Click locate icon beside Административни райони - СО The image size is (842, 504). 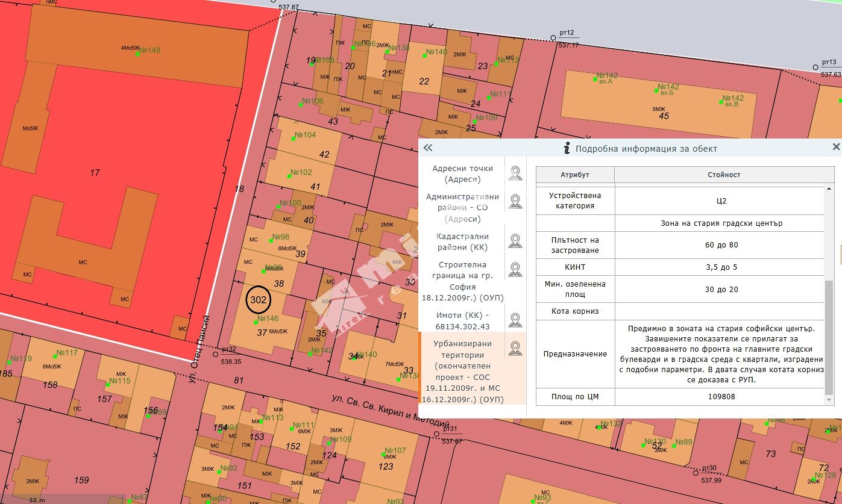[x=515, y=202]
